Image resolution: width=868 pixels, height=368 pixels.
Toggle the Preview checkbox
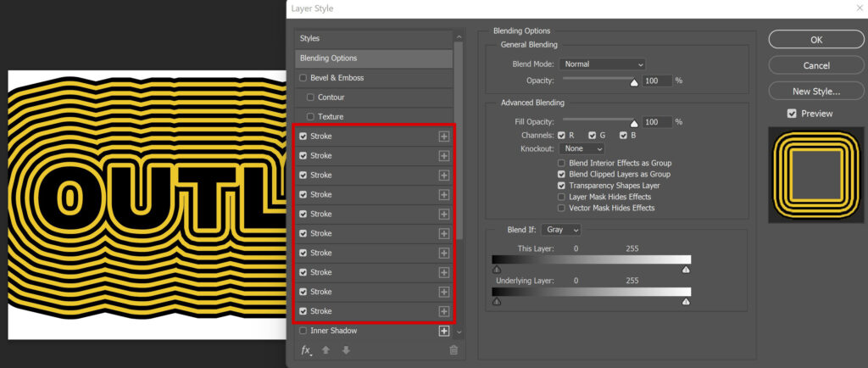tap(792, 114)
